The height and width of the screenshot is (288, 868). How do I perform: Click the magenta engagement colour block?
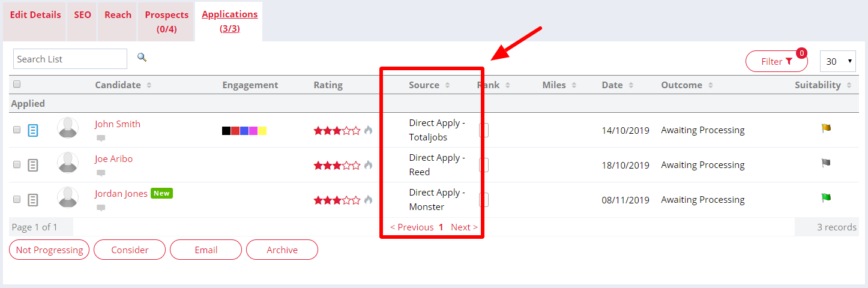[253, 131]
